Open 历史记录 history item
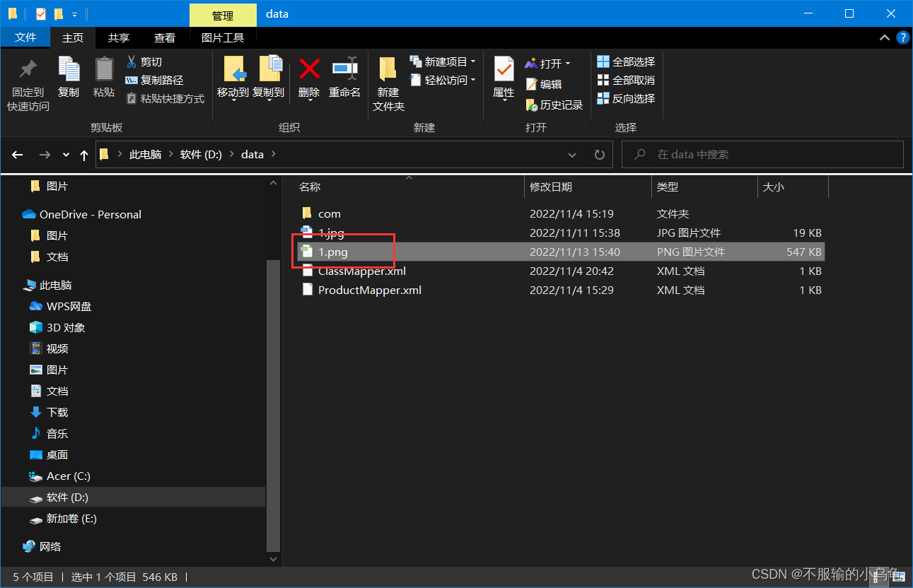 [x=554, y=105]
